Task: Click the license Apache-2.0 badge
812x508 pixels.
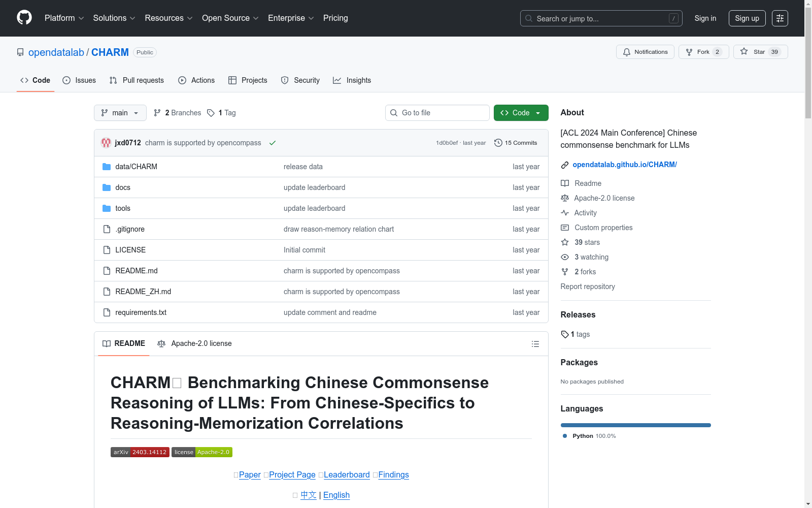Action: (202, 452)
